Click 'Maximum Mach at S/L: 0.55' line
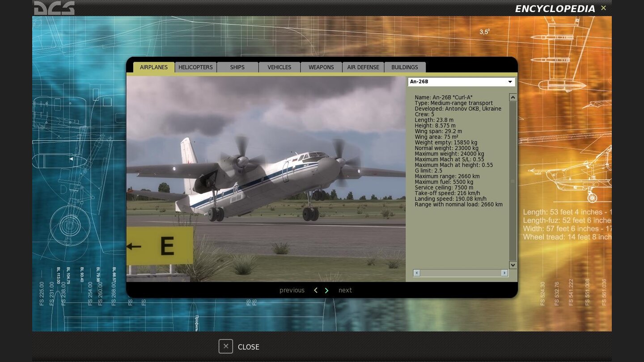The width and height of the screenshot is (644, 362). (449, 160)
